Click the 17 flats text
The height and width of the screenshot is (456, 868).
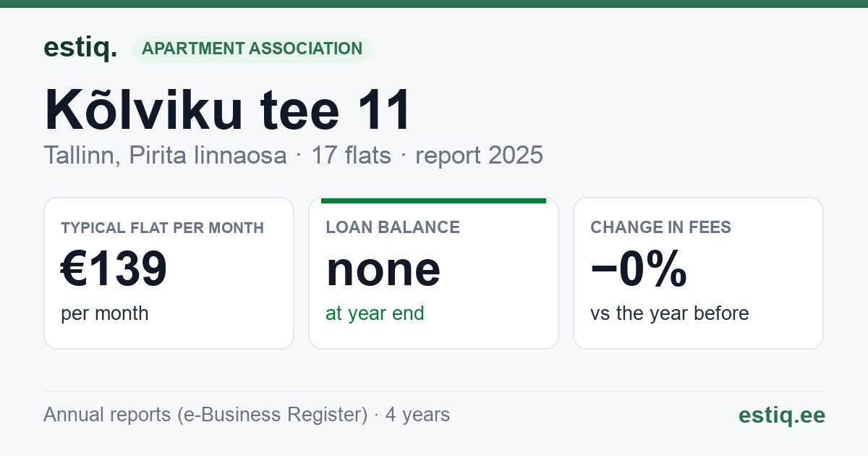[x=351, y=155]
